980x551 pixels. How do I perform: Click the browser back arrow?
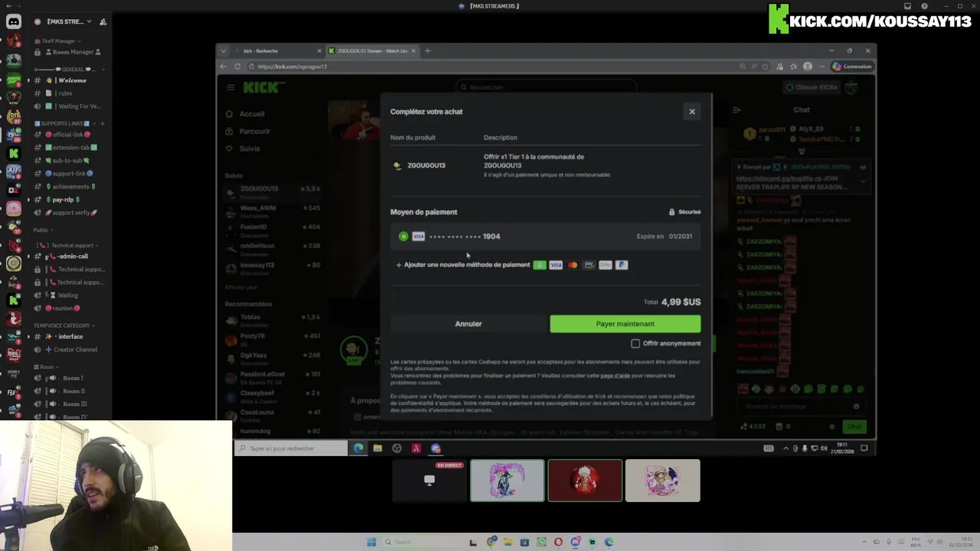224,67
